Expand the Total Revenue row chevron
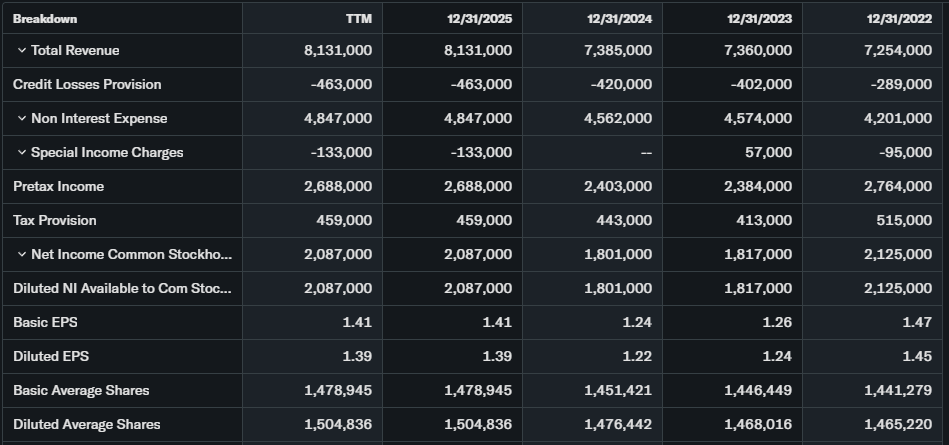This screenshot has height=445, width=949. point(21,51)
